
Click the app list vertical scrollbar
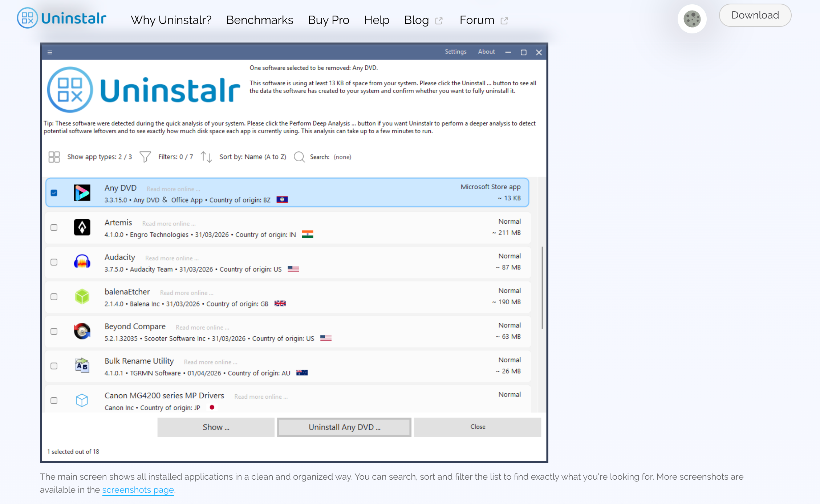pos(542,288)
